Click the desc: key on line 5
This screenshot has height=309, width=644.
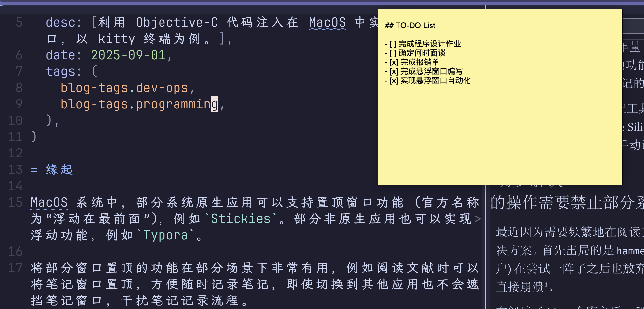coord(64,22)
